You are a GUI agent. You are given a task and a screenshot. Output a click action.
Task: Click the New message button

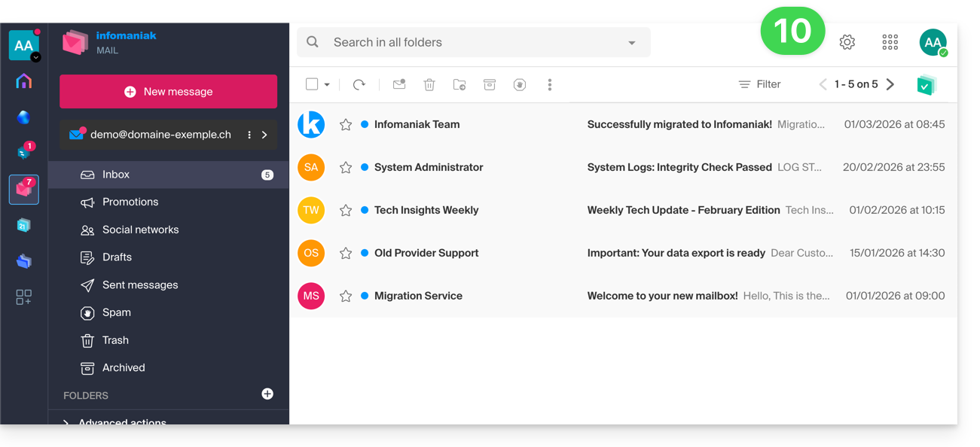coord(168,92)
